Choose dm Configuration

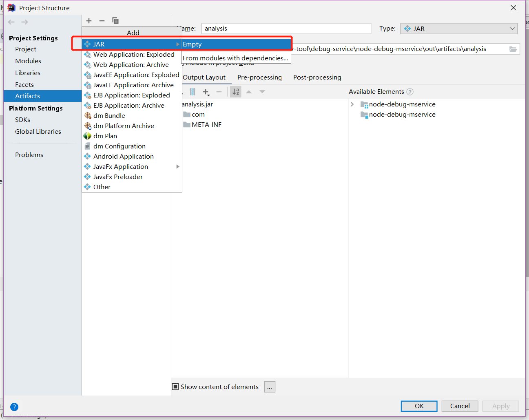pyautogui.click(x=132, y=146)
